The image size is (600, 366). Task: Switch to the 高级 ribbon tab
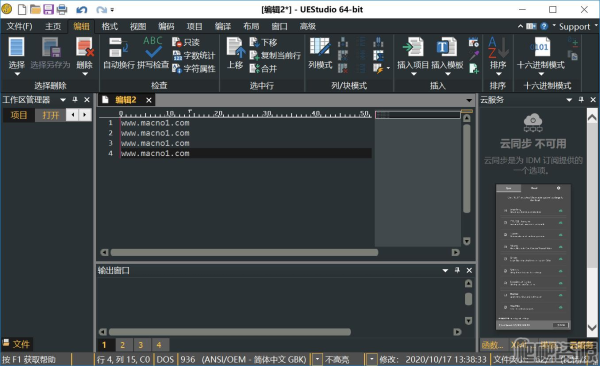pyautogui.click(x=308, y=26)
